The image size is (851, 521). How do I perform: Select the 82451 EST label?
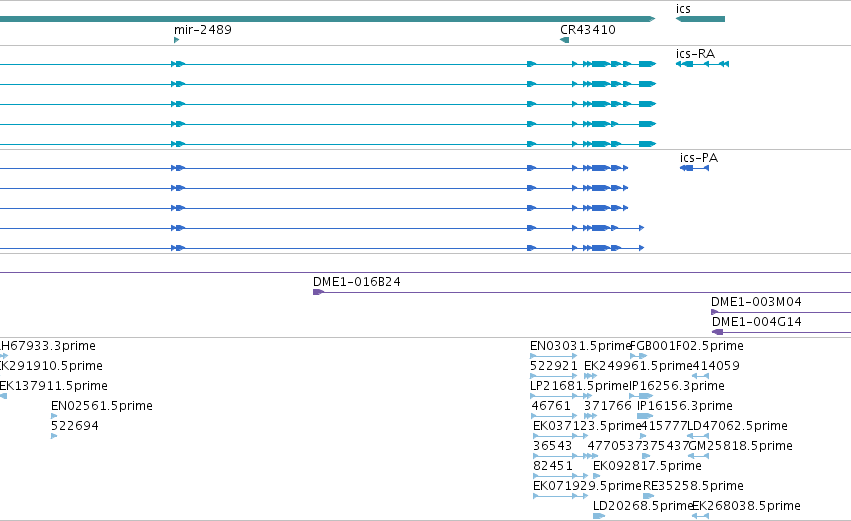coord(552,466)
